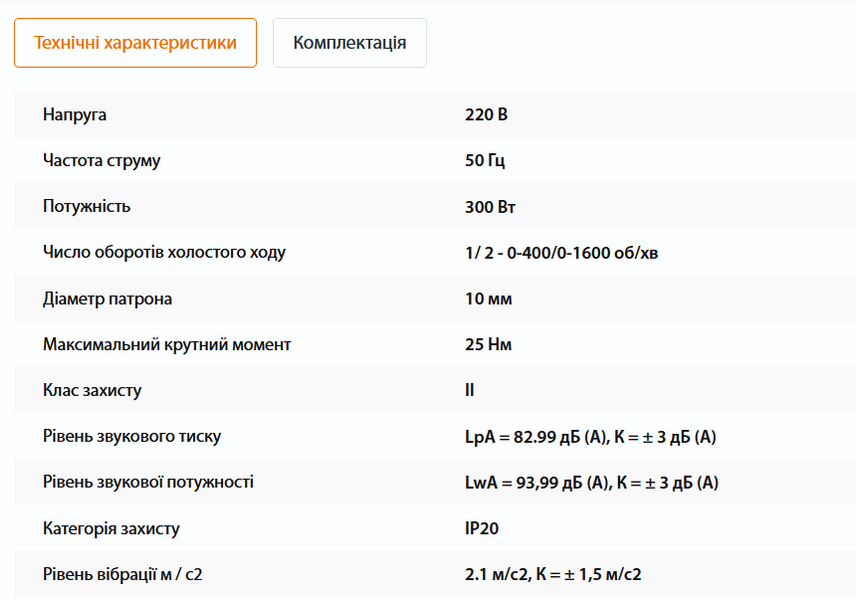This screenshot has width=856, height=600.
Task: Click the IP20 protection category value
Action: click(482, 528)
